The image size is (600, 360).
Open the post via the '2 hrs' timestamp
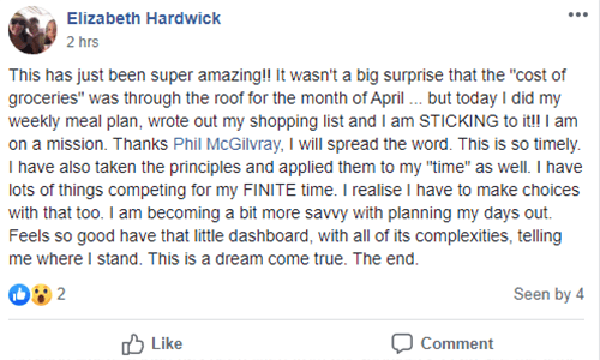tap(82, 42)
